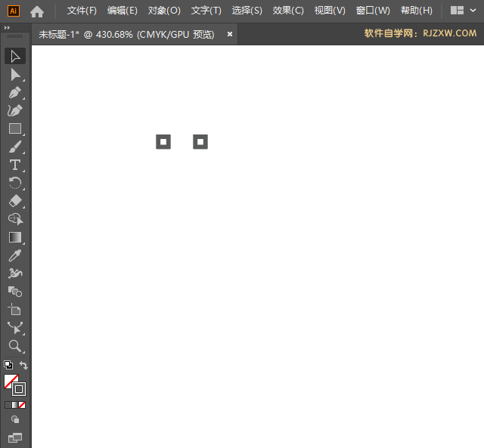Open the 编辑(E) menu

(x=123, y=11)
